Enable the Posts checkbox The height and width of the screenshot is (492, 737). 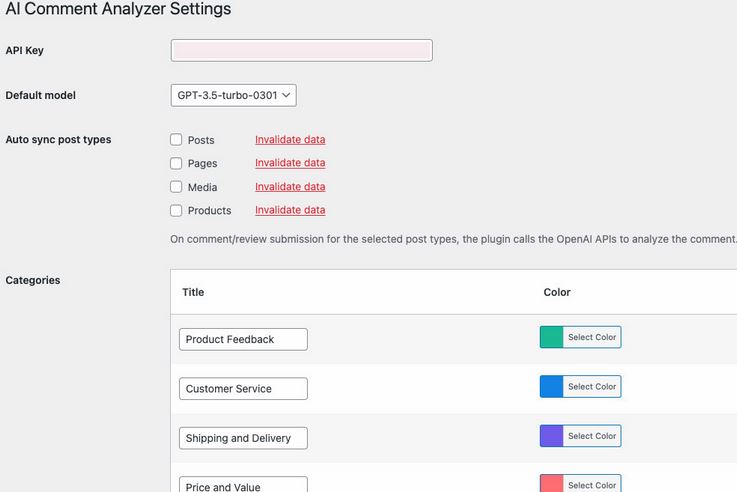(x=176, y=140)
